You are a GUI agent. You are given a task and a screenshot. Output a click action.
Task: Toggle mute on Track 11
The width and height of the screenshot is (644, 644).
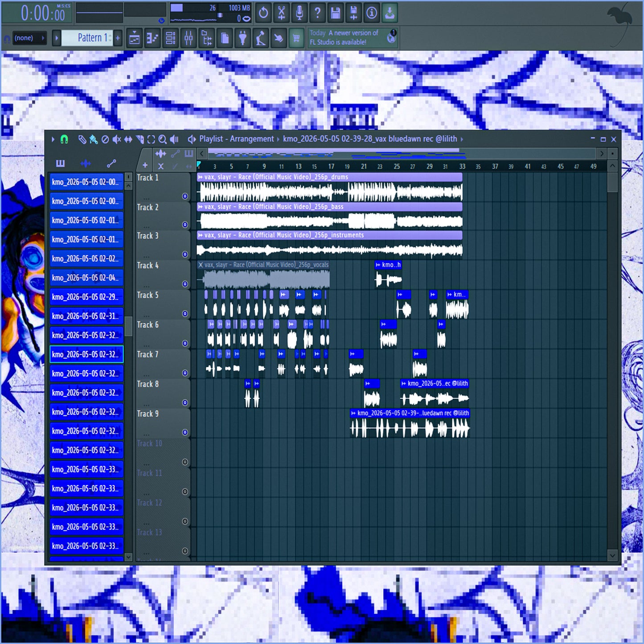click(185, 492)
